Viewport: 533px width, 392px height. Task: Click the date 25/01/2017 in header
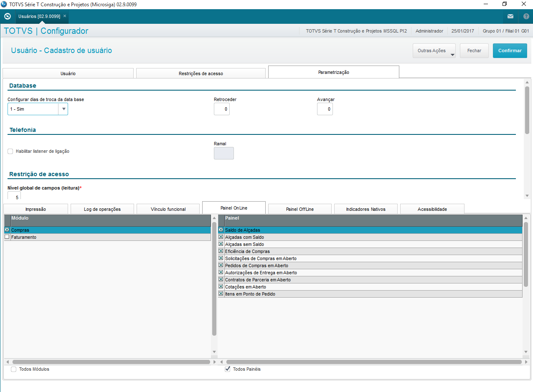[463, 31]
